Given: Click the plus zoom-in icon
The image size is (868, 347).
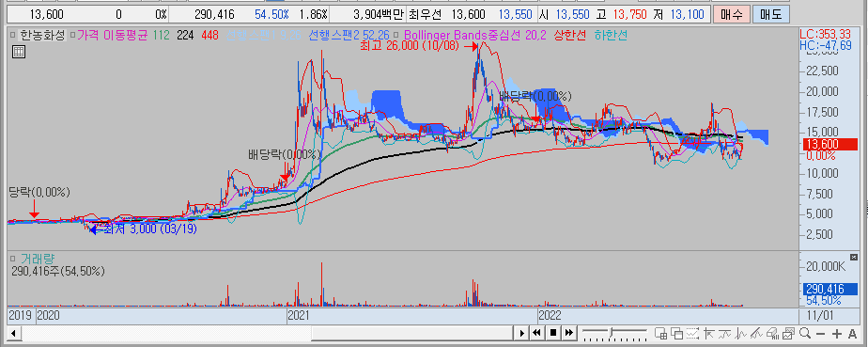Looking at the screenshot, I should [837, 334].
